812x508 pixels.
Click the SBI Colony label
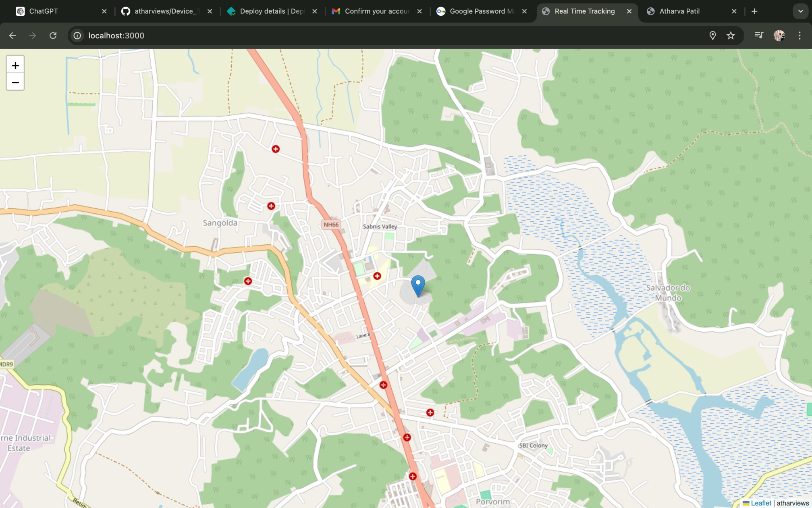533,446
